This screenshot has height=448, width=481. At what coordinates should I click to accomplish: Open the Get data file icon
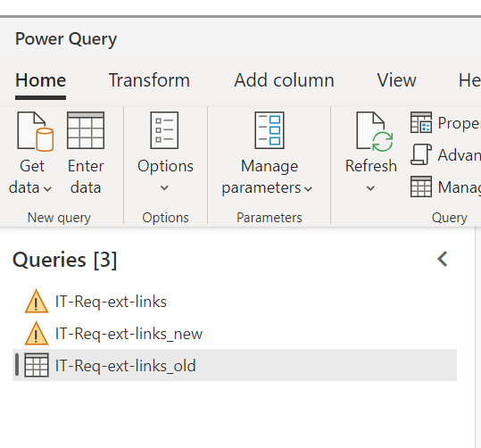[36, 131]
